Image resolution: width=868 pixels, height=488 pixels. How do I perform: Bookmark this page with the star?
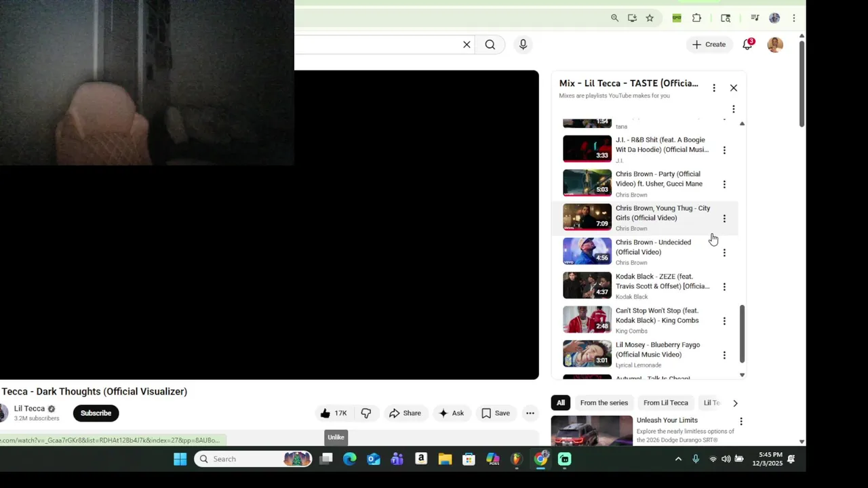click(x=650, y=18)
